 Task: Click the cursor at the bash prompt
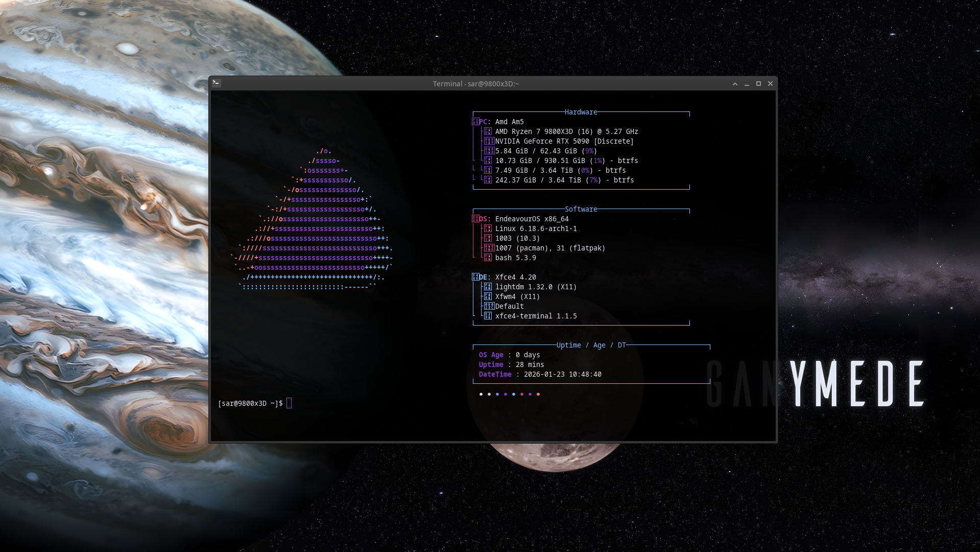[289, 403]
